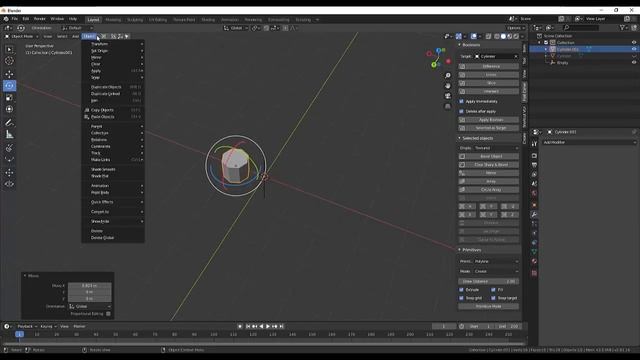
Task: Switch perspective/orthographic grid icon
Action: pyautogui.click(x=448, y=106)
